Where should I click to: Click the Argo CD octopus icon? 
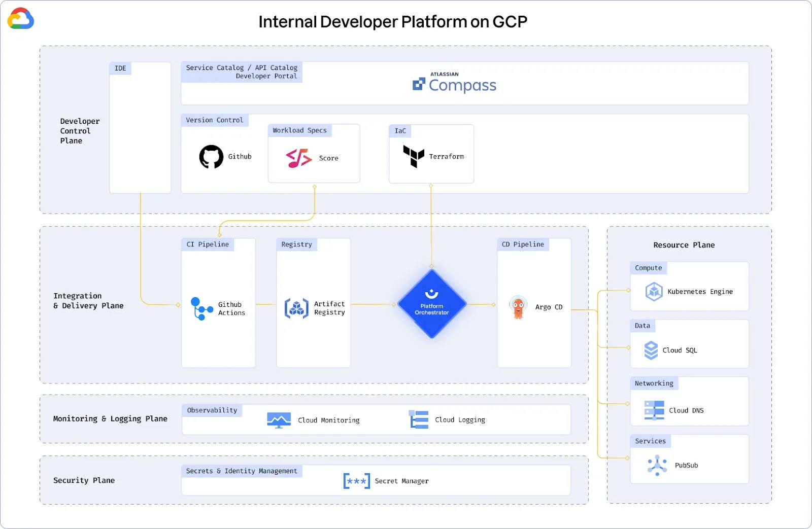(x=518, y=307)
